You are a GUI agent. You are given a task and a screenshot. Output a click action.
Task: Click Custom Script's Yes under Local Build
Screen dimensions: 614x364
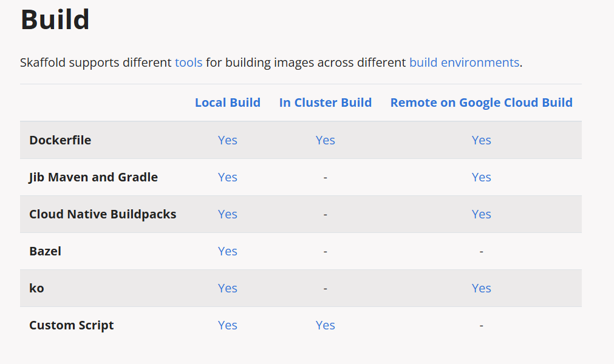(x=228, y=325)
